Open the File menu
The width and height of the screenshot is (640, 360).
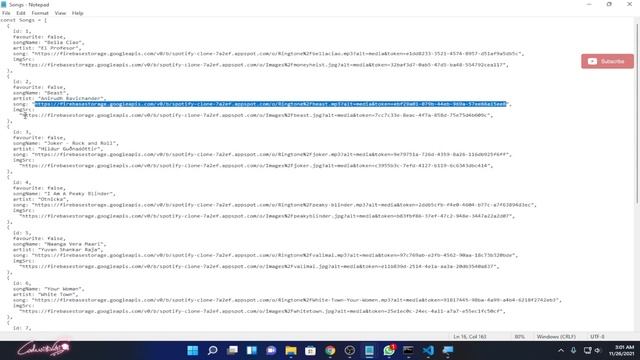(6, 13)
